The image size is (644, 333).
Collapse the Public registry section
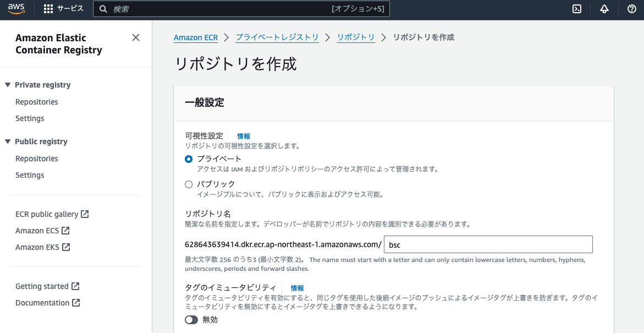(7, 141)
